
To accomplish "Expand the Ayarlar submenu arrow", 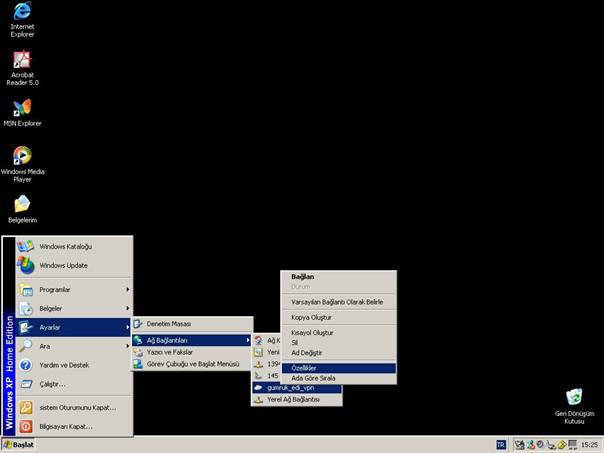I will pos(128,327).
